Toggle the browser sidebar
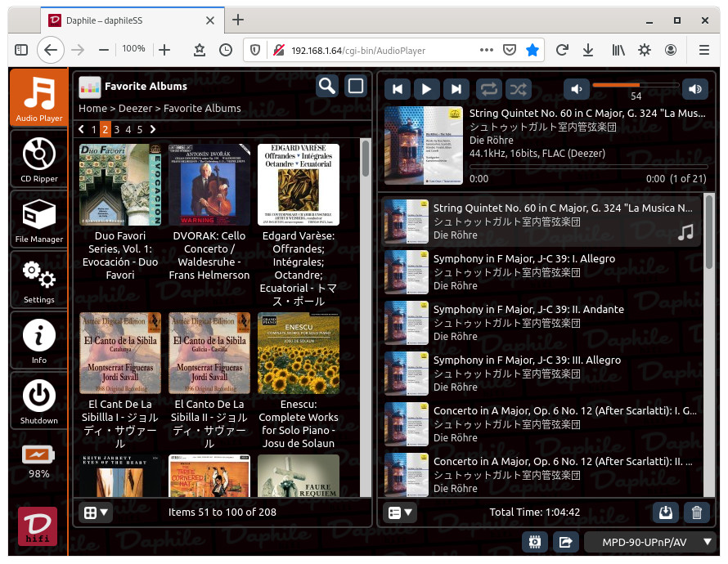Image resolution: width=728 pixels, height=564 pixels. click(21, 50)
